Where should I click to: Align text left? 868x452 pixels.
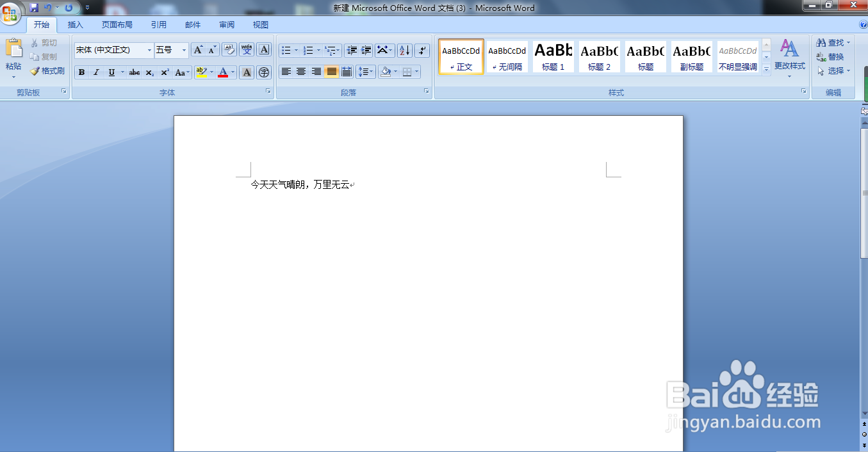[x=286, y=72]
